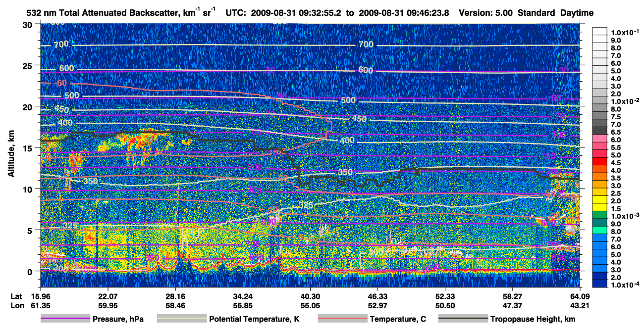Image resolution: width=644 pixels, height=330 pixels.
Task: Select latitude value '22.07'
Action: (107, 296)
